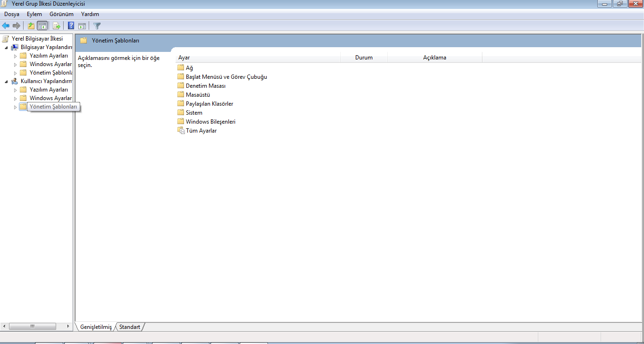Switch to the Standart tab
Image resolution: width=644 pixels, height=344 pixels.
coord(130,327)
